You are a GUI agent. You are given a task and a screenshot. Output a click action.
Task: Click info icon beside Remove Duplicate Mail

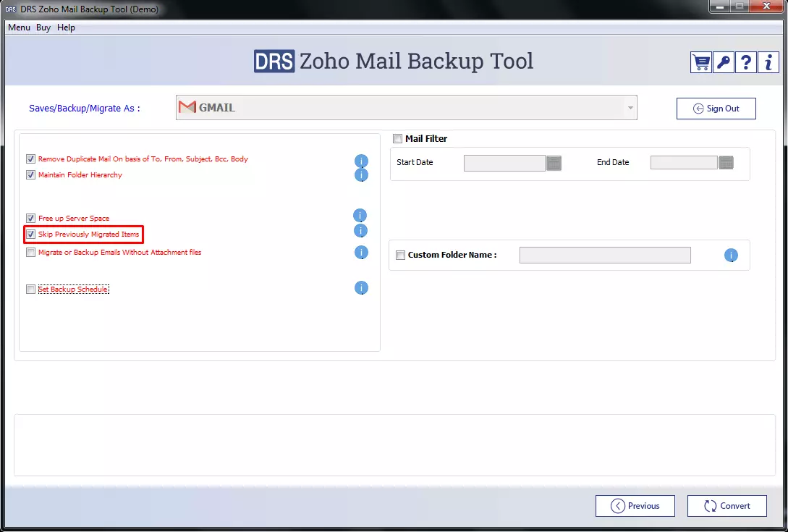361,161
